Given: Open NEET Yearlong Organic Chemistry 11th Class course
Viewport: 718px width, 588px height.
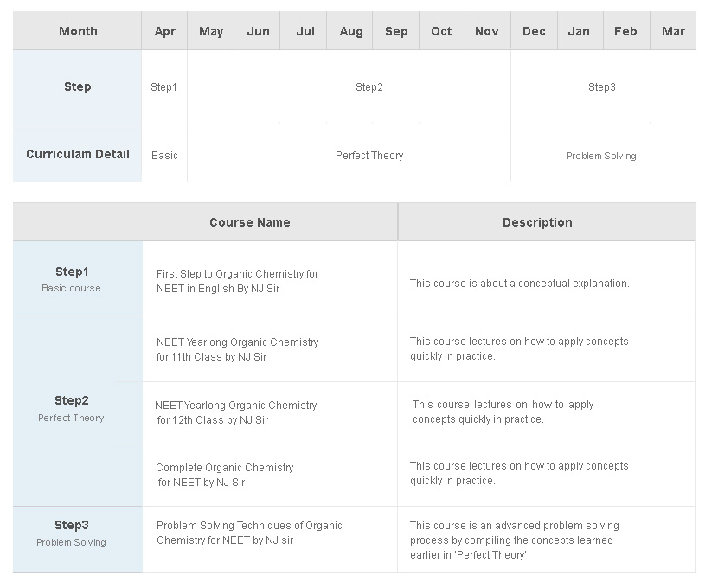Looking at the screenshot, I should [x=237, y=349].
